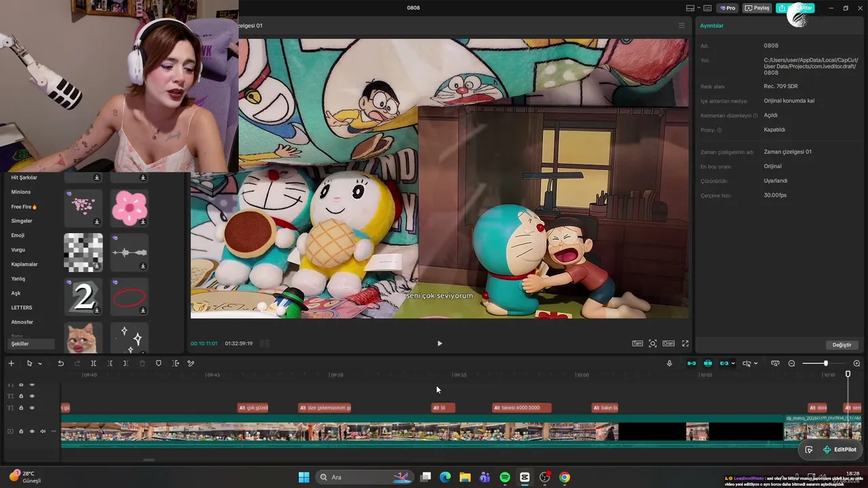The width and height of the screenshot is (868, 488).
Task: Select the 'tanesi 4000 5000' caption clip
Action: [521, 408]
